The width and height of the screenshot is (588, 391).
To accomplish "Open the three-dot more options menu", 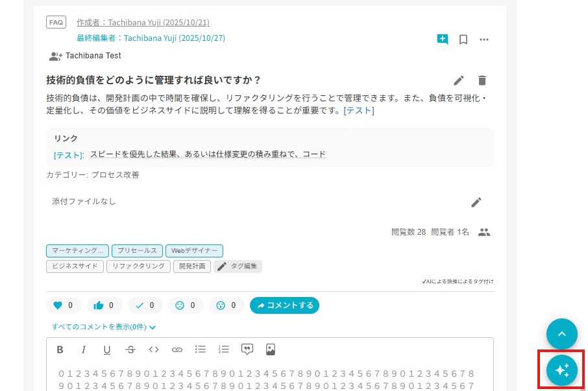I will (x=484, y=39).
